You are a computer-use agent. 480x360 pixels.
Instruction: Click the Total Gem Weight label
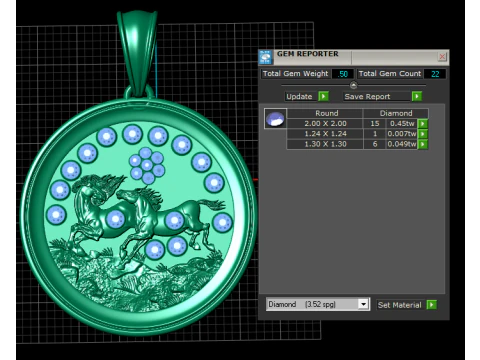tap(296, 74)
